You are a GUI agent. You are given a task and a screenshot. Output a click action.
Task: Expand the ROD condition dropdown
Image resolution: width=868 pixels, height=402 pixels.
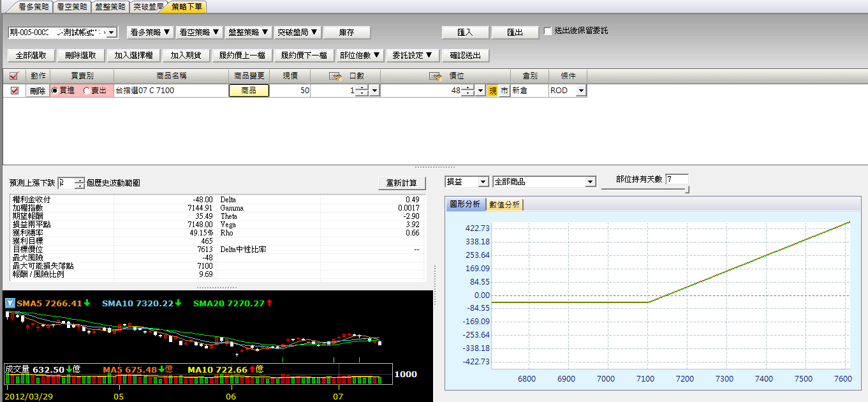580,91
